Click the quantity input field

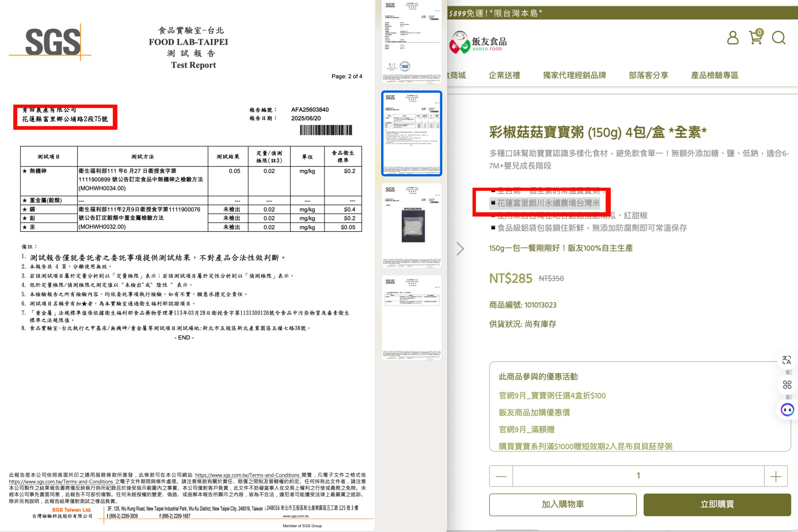(638, 476)
